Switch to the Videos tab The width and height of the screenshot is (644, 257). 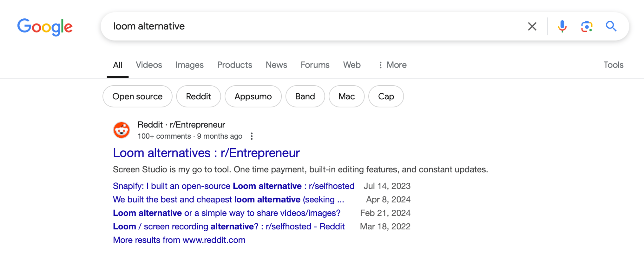pos(149,65)
